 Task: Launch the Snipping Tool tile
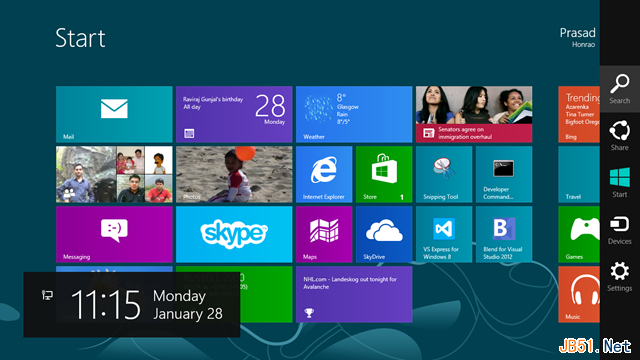[x=444, y=174]
